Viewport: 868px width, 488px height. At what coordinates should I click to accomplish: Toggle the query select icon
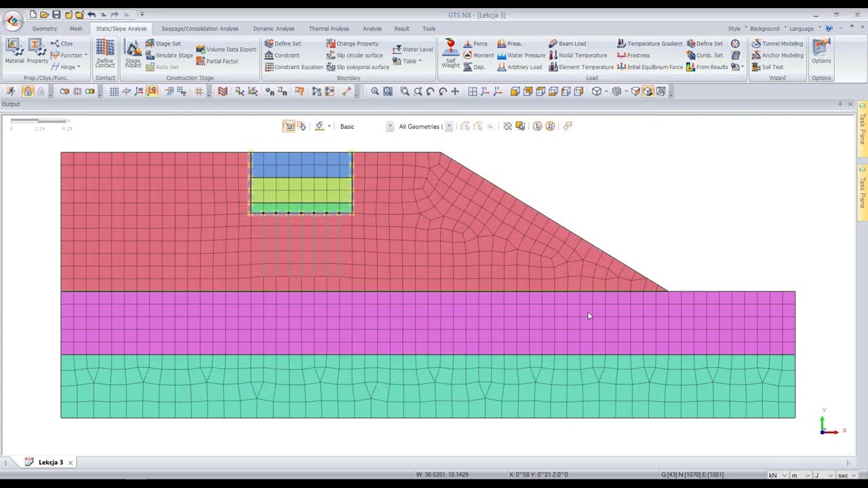[x=299, y=91]
